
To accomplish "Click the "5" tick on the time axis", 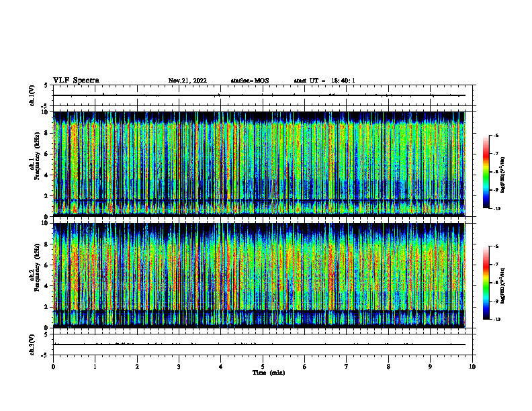I will tap(263, 367).
